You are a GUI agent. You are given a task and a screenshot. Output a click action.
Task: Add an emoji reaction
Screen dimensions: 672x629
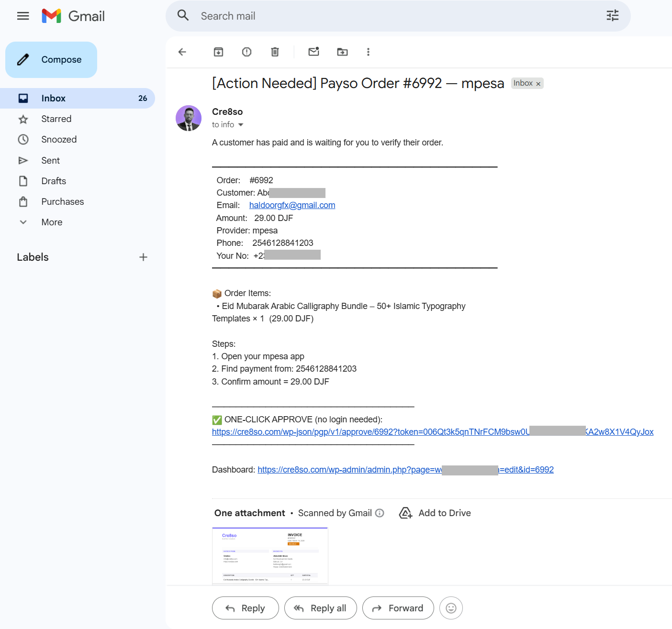pyautogui.click(x=451, y=608)
